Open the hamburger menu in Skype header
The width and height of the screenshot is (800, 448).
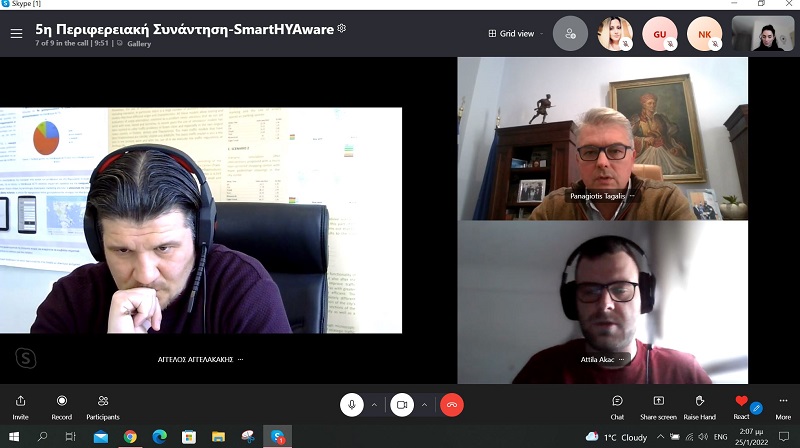click(16, 34)
